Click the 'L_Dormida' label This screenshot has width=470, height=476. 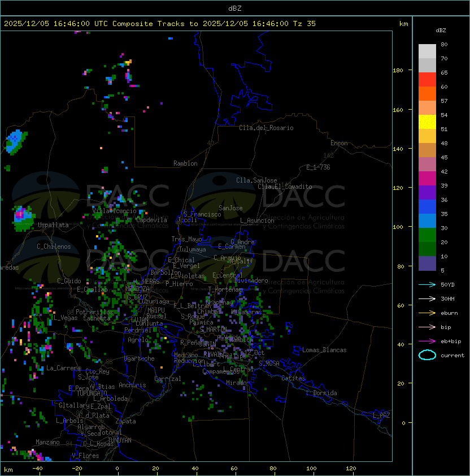click(x=321, y=393)
